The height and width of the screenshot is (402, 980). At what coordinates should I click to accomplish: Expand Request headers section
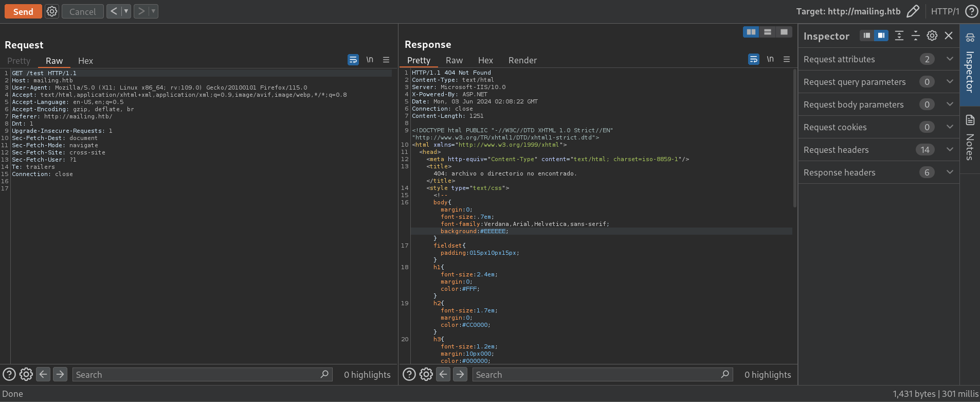(x=879, y=150)
